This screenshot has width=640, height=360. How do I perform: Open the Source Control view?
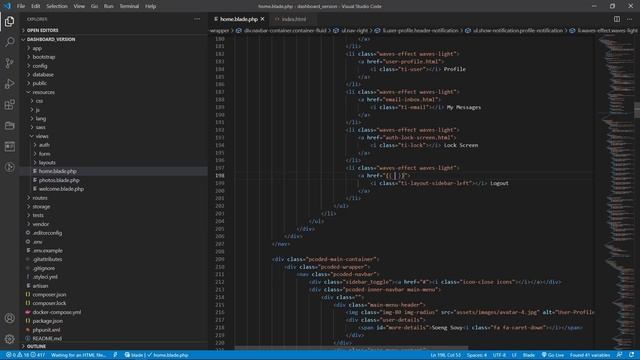point(9,63)
